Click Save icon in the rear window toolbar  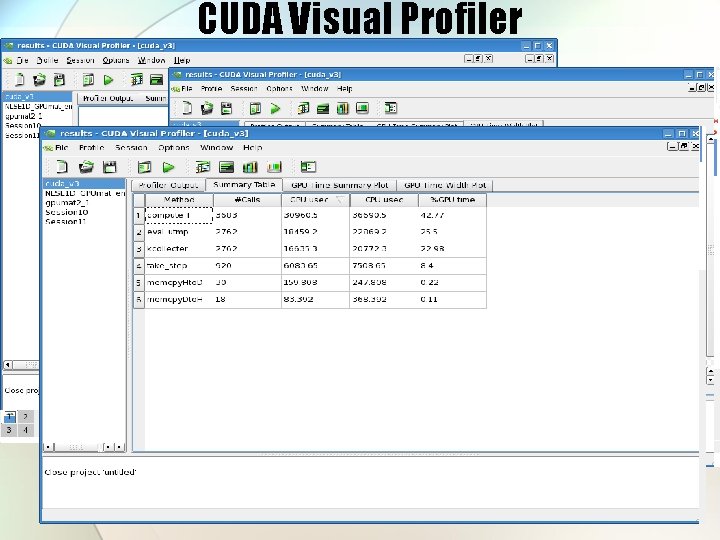point(59,80)
